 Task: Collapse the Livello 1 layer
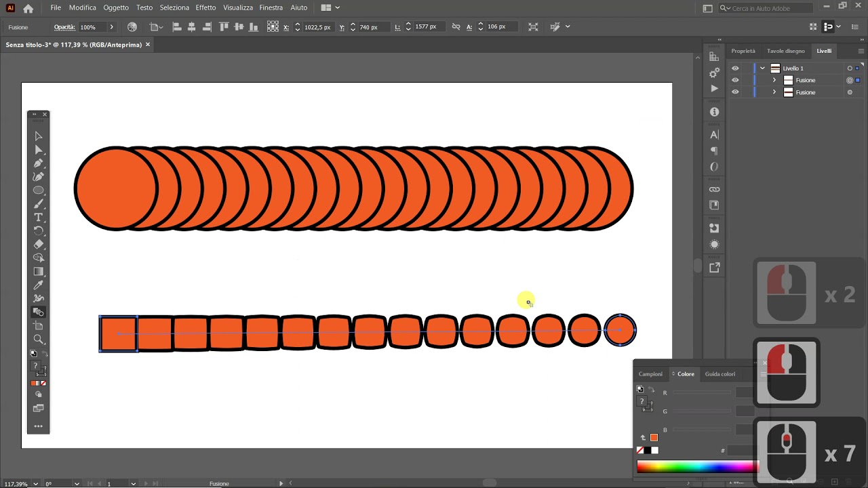pos(763,68)
